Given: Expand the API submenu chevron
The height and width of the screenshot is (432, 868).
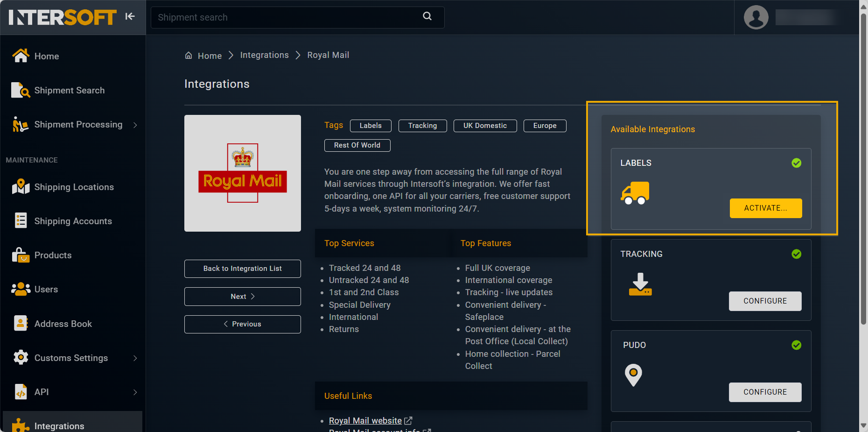Looking at the screenshot, I should (135, 392).
